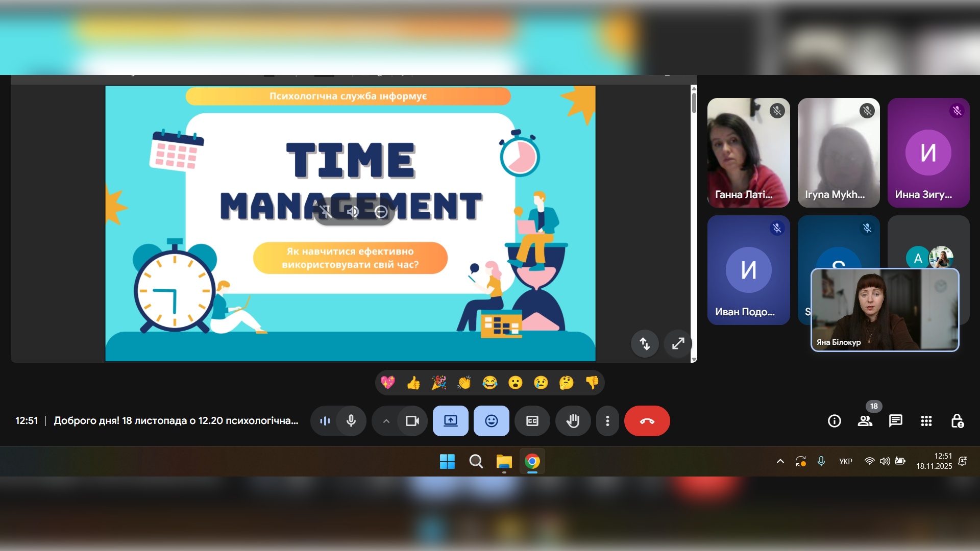Screen dimensions: 980x551
Task: Open the activities grid icon
Action: (926, 421)
